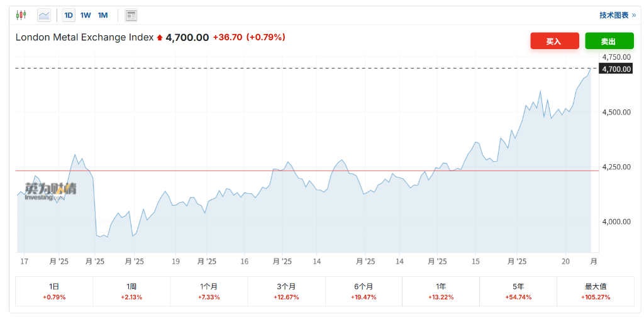This screenshot has width=644, height=331.
Task: Click the 4,700.00 current price axis label
Action: 616,69
